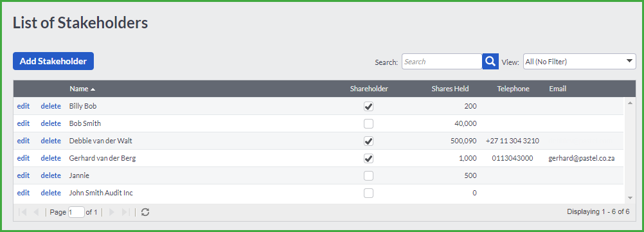Image resolution: width=644 pixels, height=232 pixels.
Task: Click the Email column header
Action: pos(558,89)
